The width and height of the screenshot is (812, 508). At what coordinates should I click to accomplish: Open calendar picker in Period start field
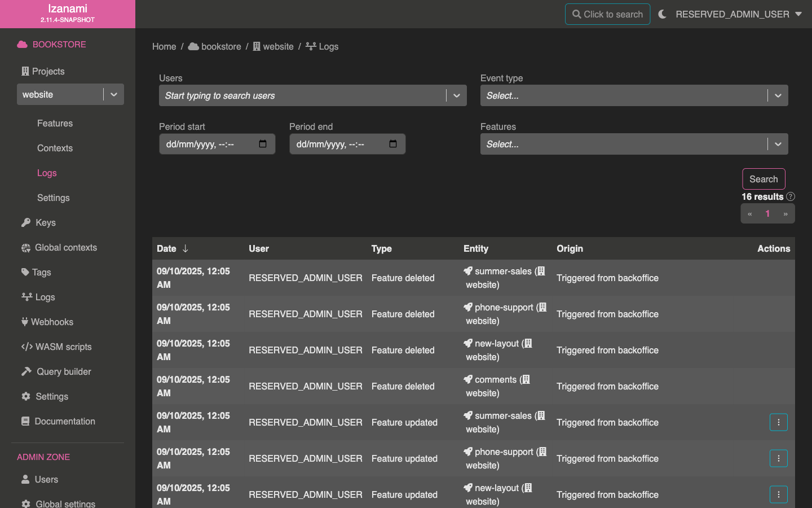[263, 144]
